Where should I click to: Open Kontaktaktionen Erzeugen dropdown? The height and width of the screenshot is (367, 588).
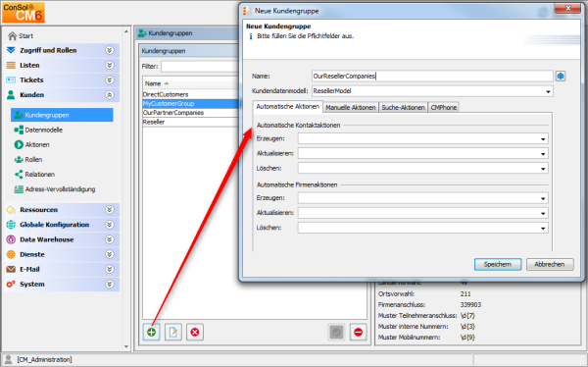[543, 139]
